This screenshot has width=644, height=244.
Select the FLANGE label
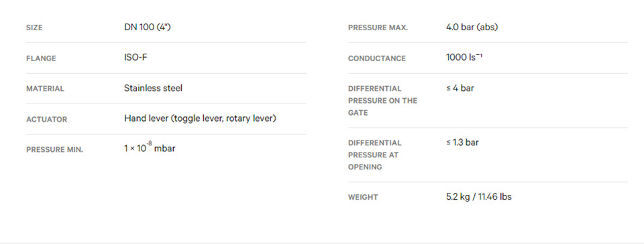pos(41,58)
